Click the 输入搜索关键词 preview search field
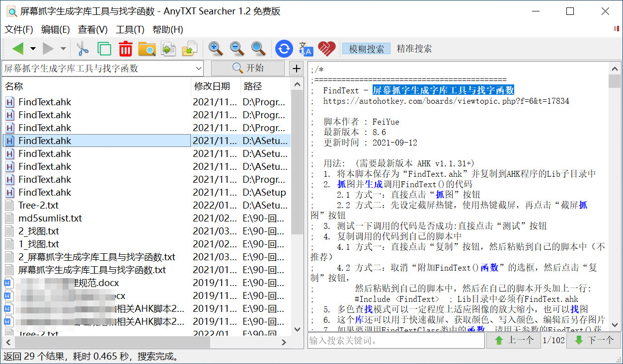Screen dimensions: 623x364 click(x=396, y=340)
